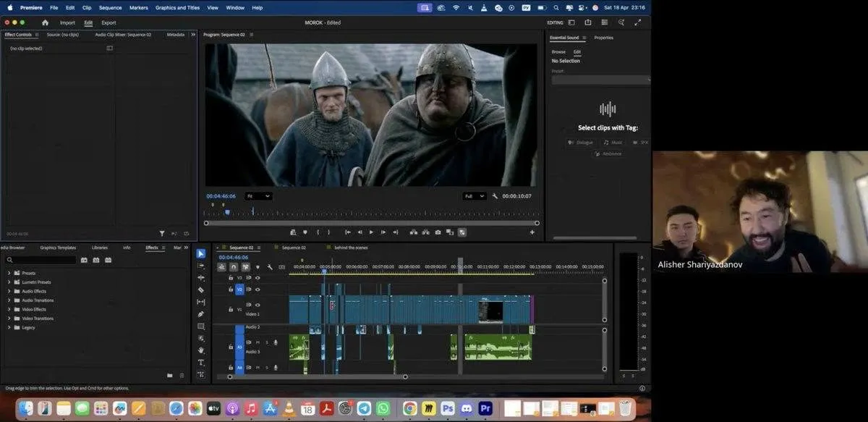Click the Lift button in Program monitor
The width and height of the screenshot is (868, 422).
point(414,232)
